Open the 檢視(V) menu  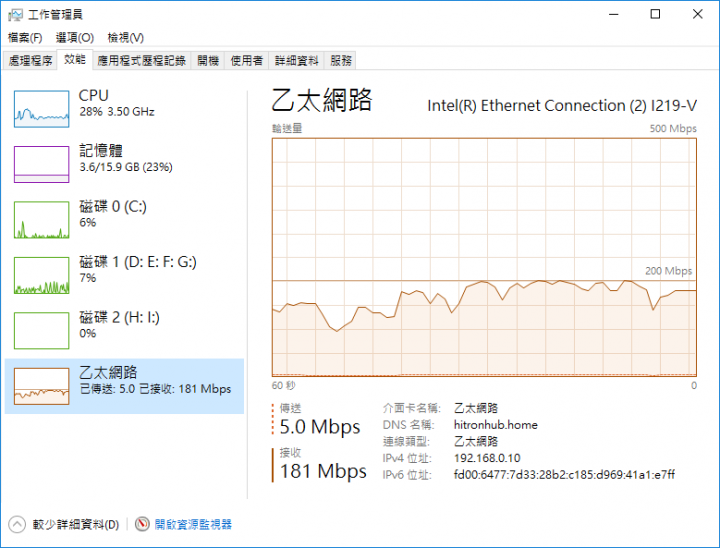(125, 38)
